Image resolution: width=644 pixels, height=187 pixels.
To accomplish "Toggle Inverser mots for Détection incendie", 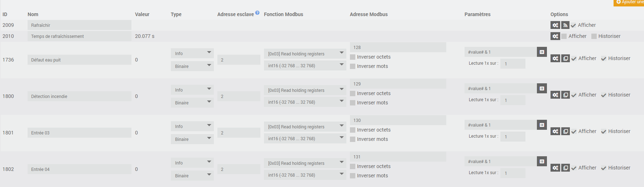I will coord(353,103).
